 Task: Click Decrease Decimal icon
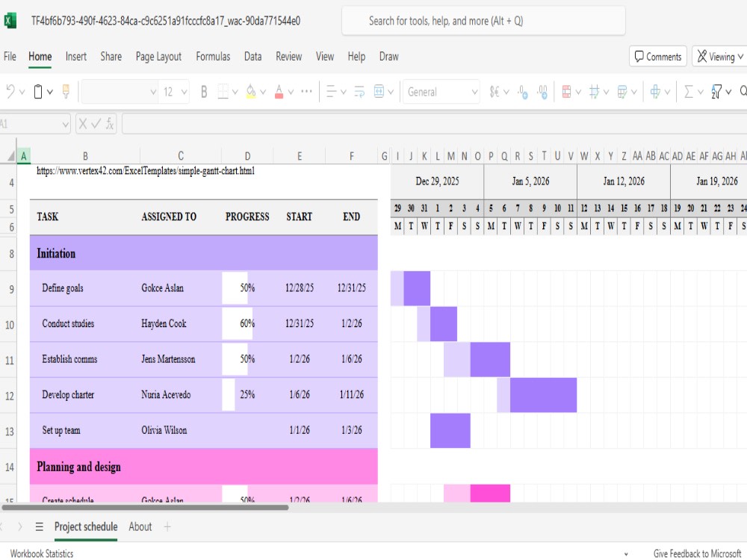coord(523,91)
